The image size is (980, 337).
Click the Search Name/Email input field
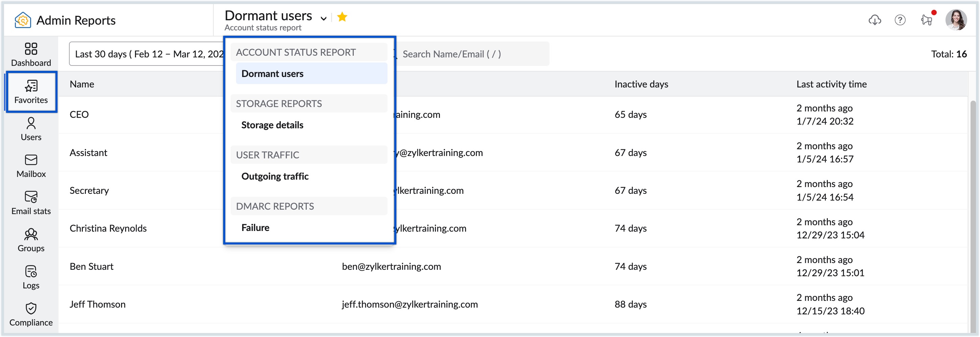pyautogui.click(x=472, y=54)
